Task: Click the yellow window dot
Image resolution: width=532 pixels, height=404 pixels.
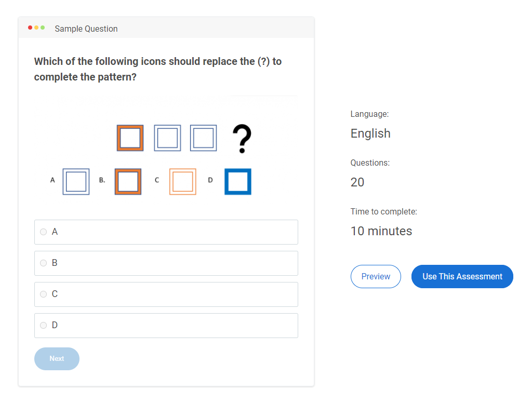Action: 36,28
